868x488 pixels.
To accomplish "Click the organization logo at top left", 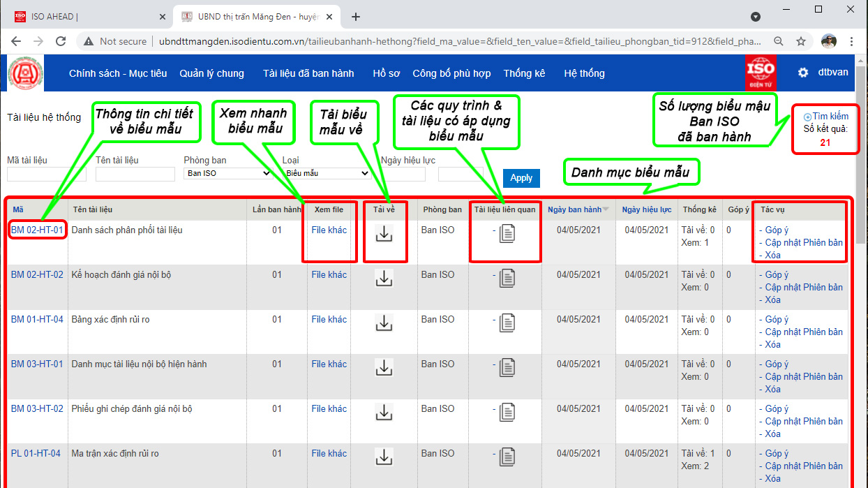I will pos(26,73).
